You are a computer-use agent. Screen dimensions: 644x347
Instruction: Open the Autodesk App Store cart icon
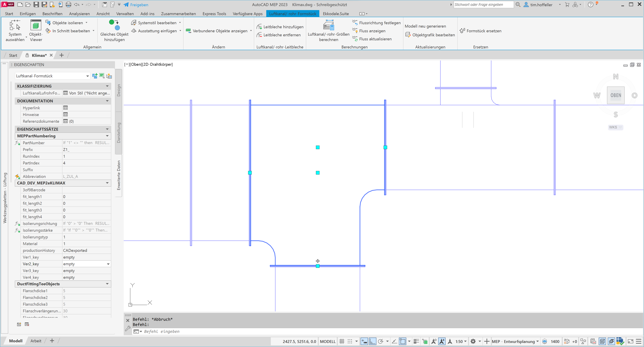[x=567, y=5]
